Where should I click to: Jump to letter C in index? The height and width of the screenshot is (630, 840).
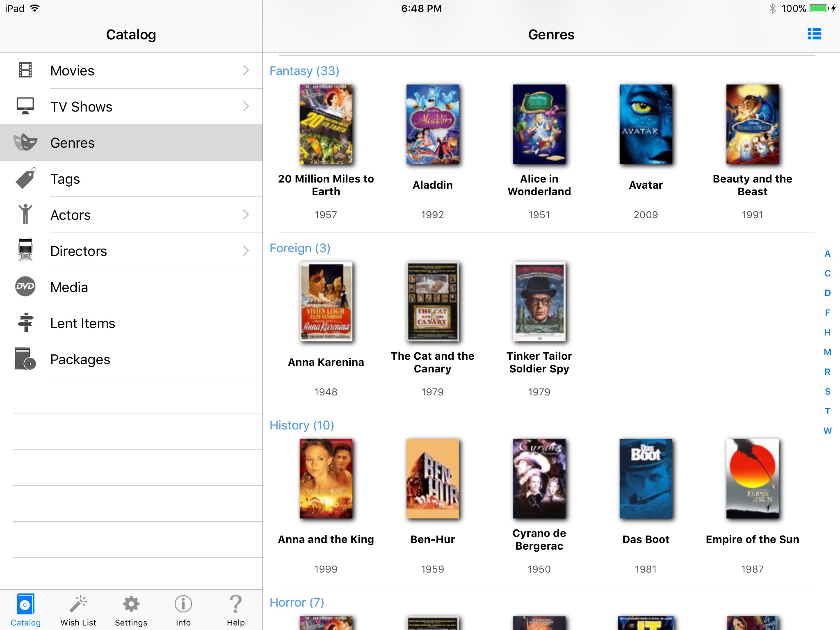[828, 274]
